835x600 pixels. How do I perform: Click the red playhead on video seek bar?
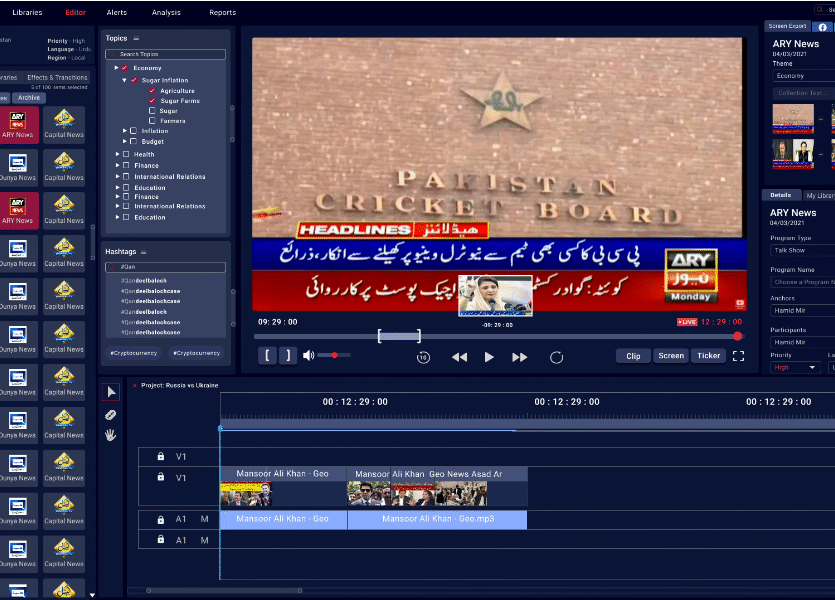tap(738, 336)
